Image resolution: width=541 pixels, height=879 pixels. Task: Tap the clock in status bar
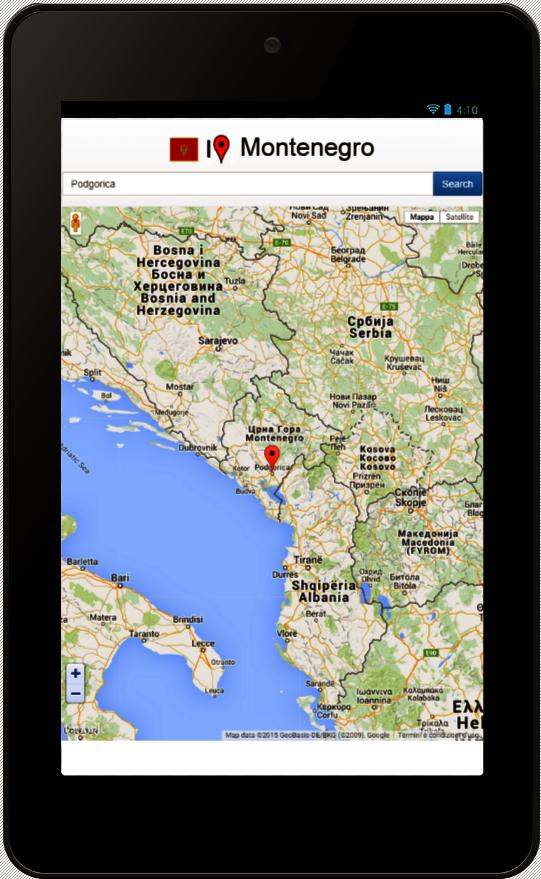(x=467, y=110)
